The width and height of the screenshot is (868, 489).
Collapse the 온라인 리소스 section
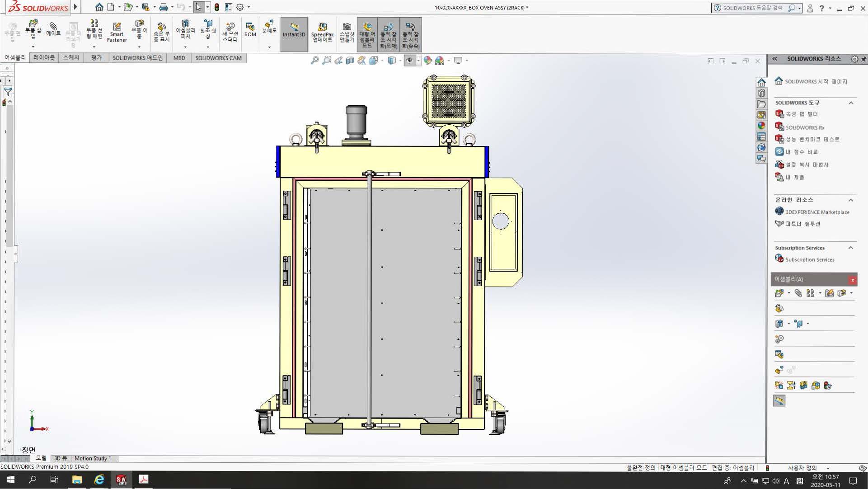851,200
